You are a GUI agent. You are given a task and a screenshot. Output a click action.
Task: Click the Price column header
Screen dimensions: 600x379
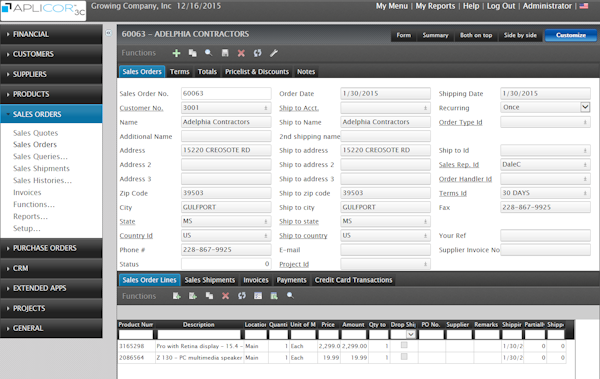[x=328, y=325]
